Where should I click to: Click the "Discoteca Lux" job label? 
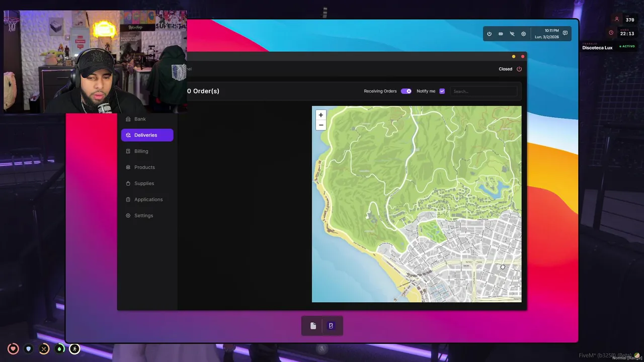pyautogui.click(x=597, y=48)
